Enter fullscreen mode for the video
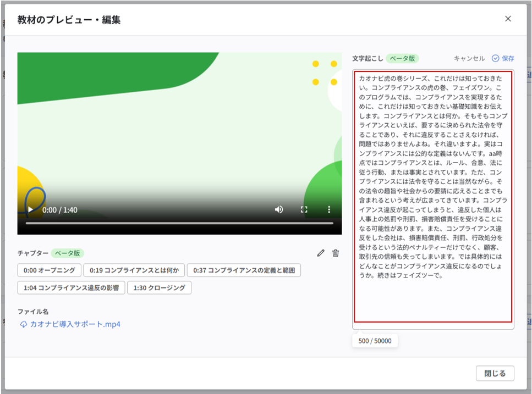Image resolution: width=532 pixels, height=394 pixels. 303,209
